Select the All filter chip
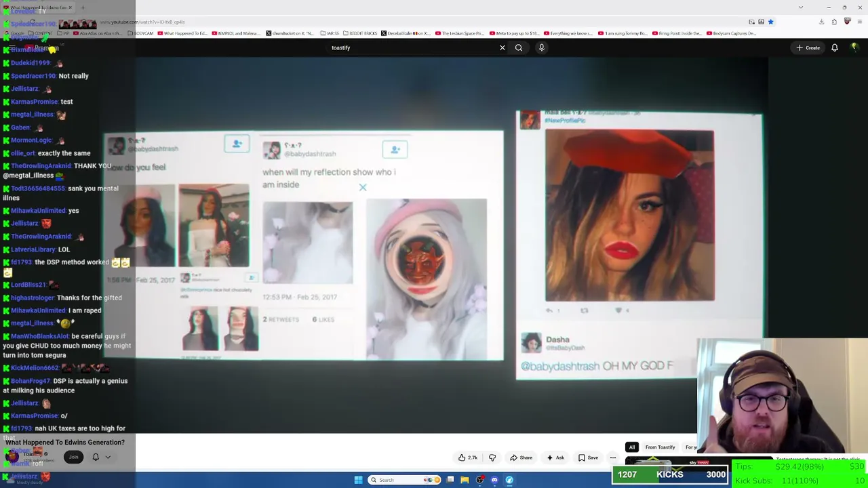Image resolution: width=868 pixels, height=488 pixels. click(x=632, y=447)
